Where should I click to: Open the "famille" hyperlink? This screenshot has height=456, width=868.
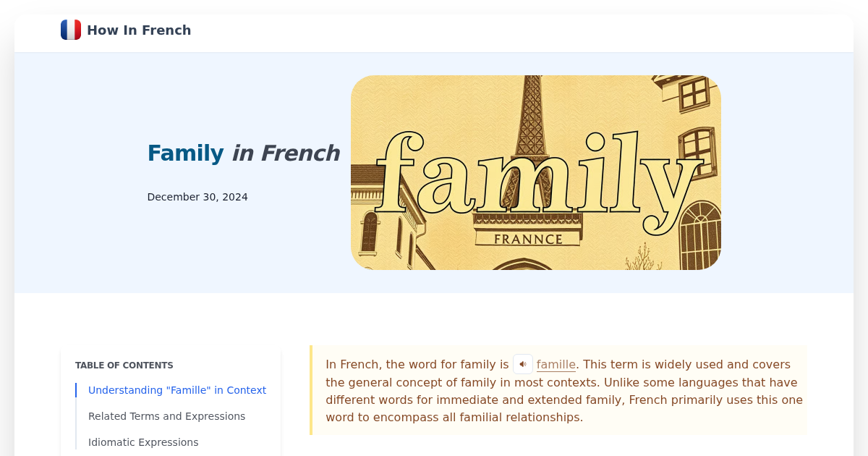[556, 364]
